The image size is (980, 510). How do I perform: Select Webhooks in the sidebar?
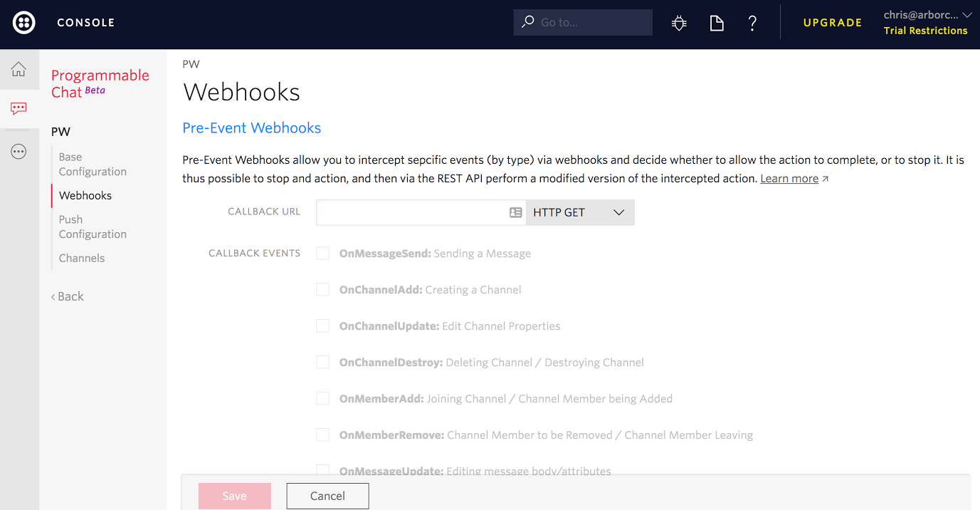pyautogui.click(x=85, y=195)
